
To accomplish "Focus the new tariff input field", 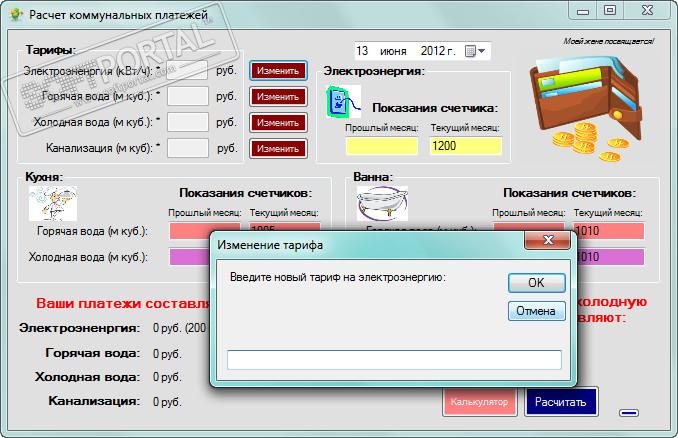I will [394, 360].
